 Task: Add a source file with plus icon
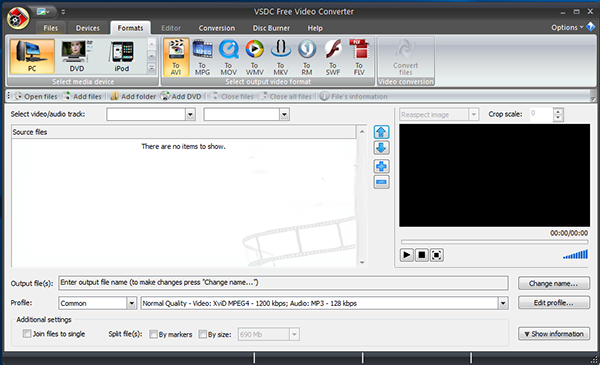(381, 166)
